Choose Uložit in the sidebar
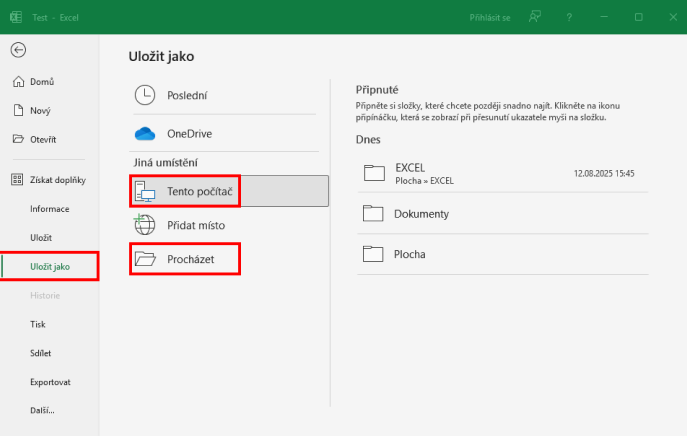Screen dimensions: 687x436 (41, 237)
